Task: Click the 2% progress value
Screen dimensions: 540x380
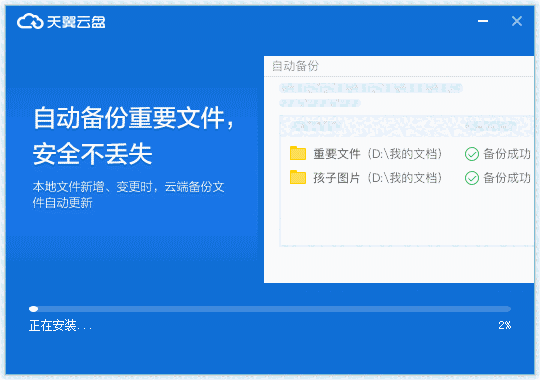Action: pos(505,325)
